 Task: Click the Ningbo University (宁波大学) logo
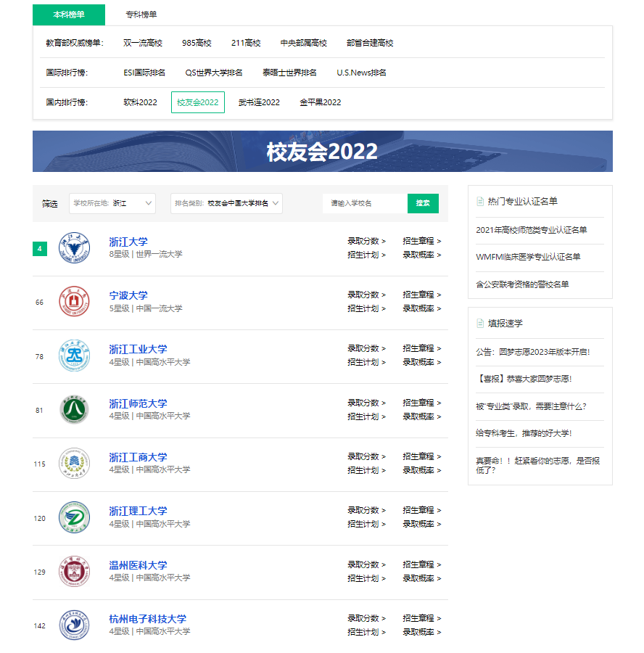click(74, 301)
